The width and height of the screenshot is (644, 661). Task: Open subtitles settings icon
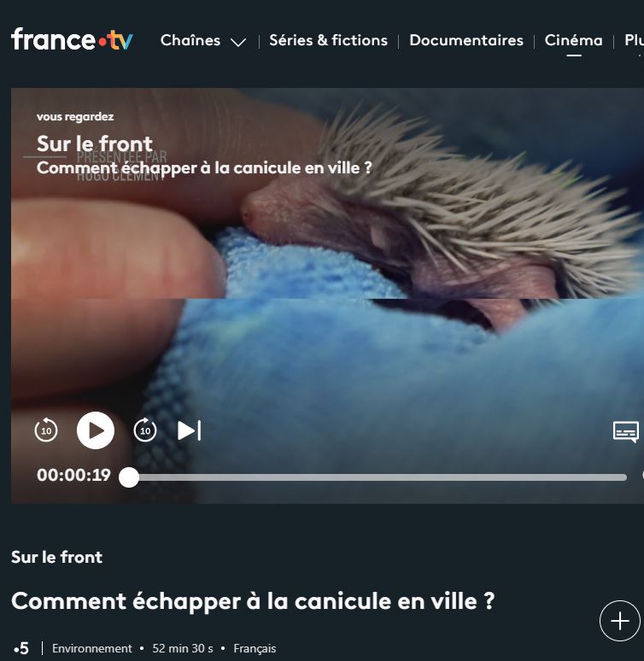(x=626, y=431)
